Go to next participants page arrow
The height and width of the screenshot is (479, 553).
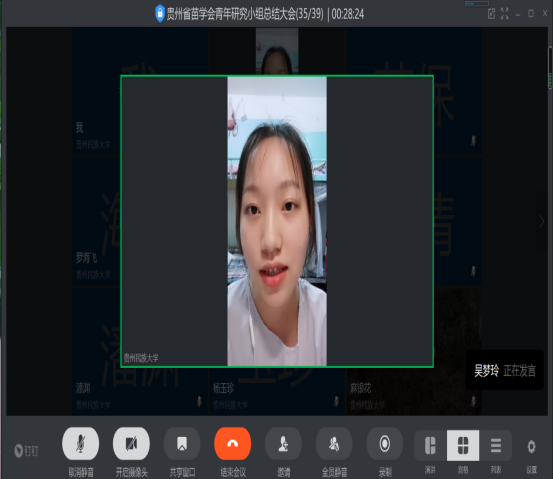[x=542, y=222]
